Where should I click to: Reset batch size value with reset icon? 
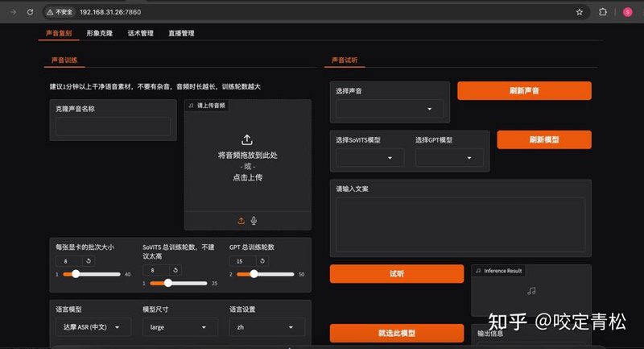click(89, 261)
